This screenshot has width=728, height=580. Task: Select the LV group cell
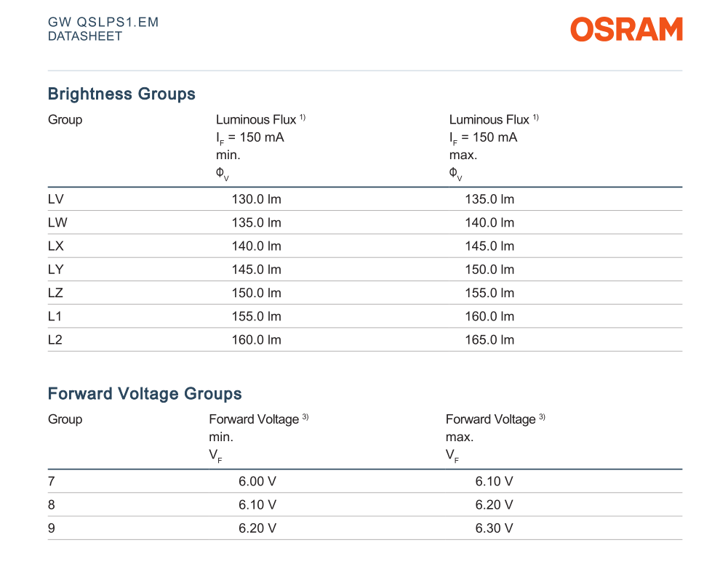tap(56, 199)
